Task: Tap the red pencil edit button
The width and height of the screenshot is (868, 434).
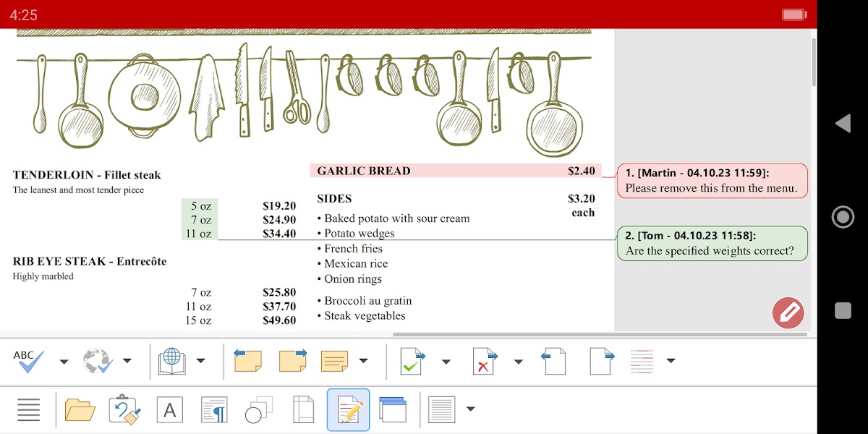Action: point(788,312)
